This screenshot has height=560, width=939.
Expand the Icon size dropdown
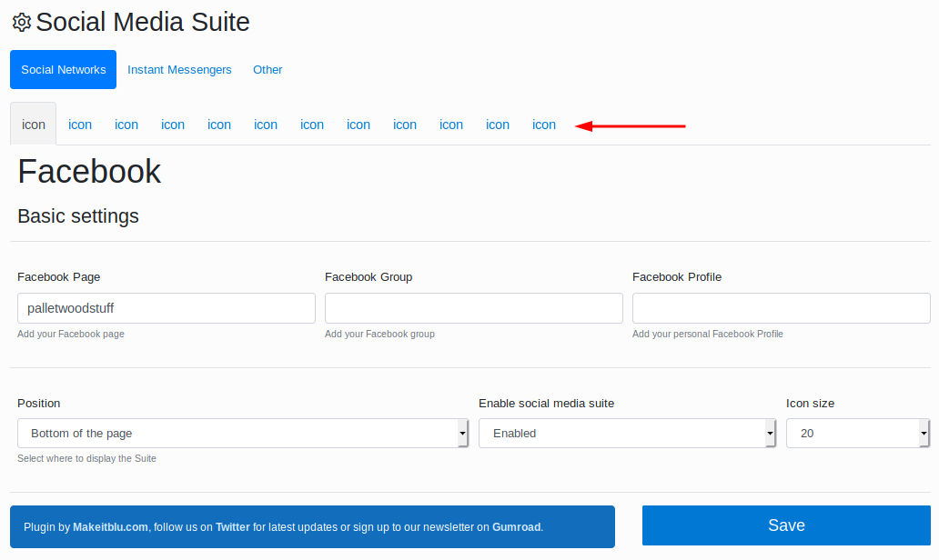tap(857, 434)
